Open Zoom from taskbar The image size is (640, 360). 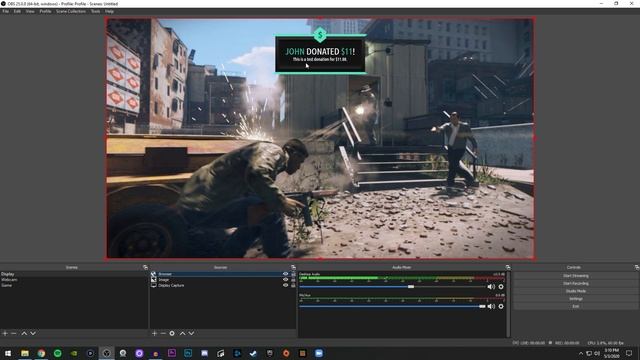[319, 353]
